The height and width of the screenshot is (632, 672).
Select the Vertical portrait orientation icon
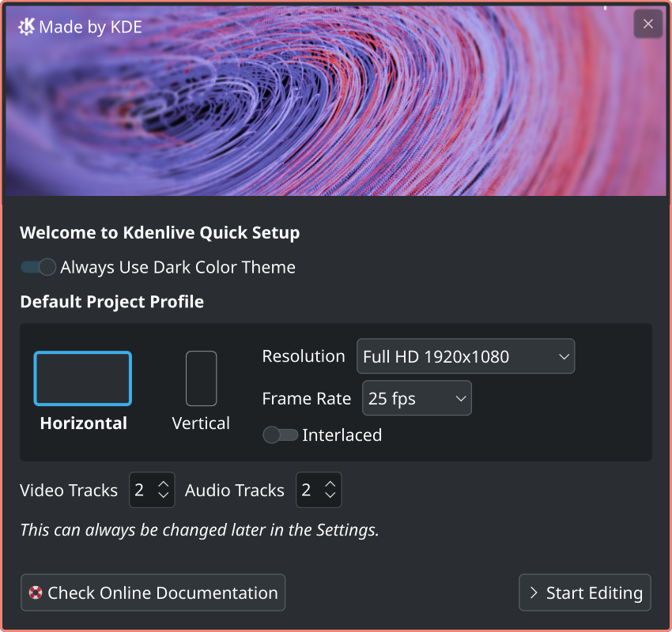point(201,378)
